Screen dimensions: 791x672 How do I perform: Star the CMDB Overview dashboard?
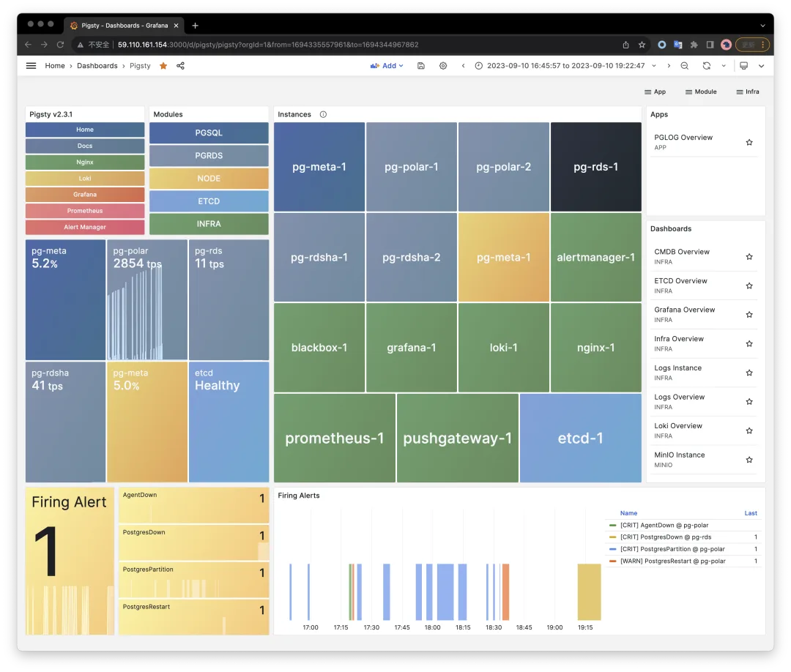point(749,257)
